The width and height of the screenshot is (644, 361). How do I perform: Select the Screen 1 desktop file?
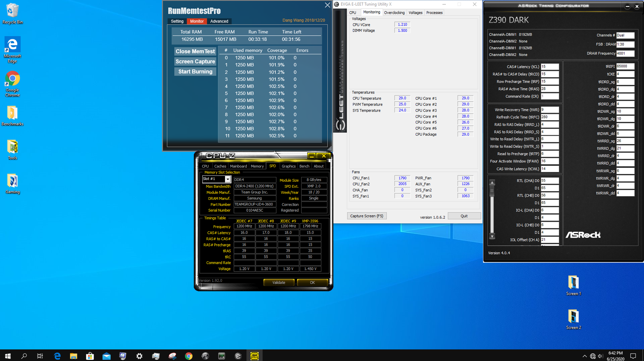pos(574,285)
